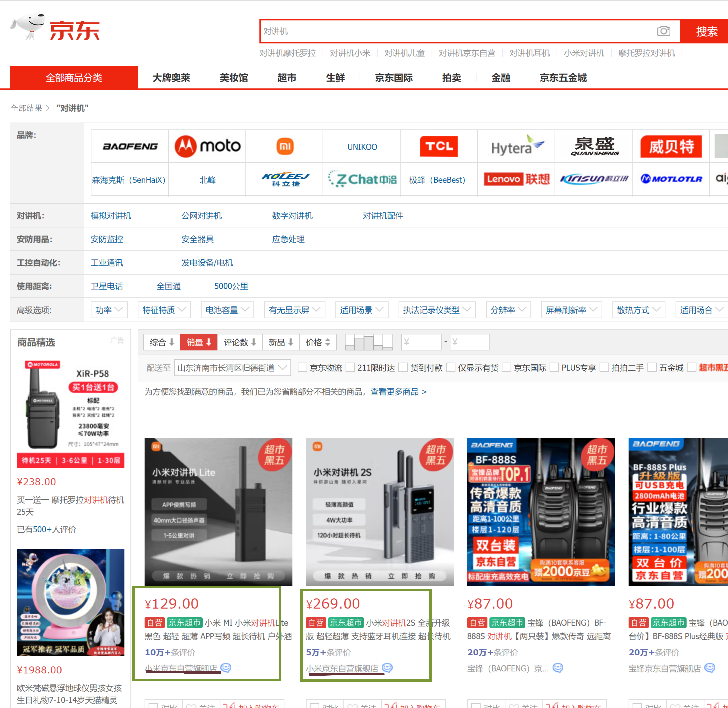Viewport: 728px width, 708px height.
Task: Open camera image search icon
Action: coord(663,31)
